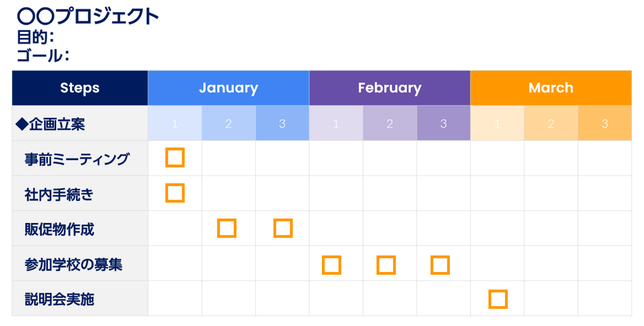Viewport: 644px width, 326px height.
Task: Click the March week 3 color cell
Action: point(605,124)
